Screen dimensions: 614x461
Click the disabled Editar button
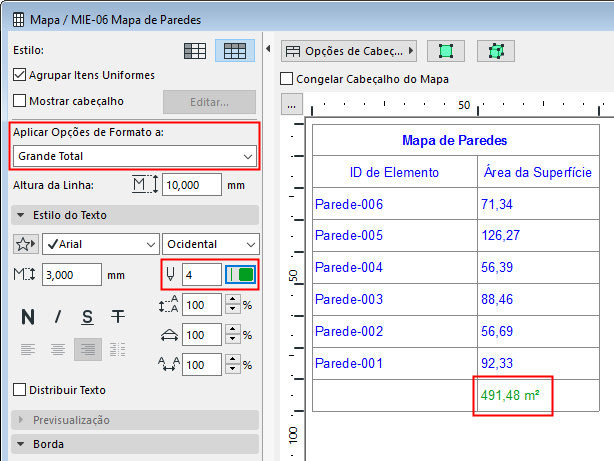(209, 102)
